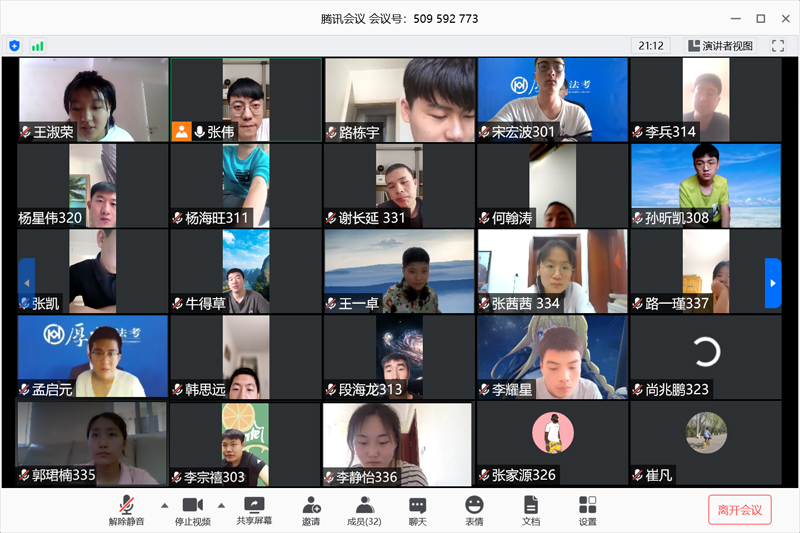Leave the meeting with 离开会议

point(740,510)
